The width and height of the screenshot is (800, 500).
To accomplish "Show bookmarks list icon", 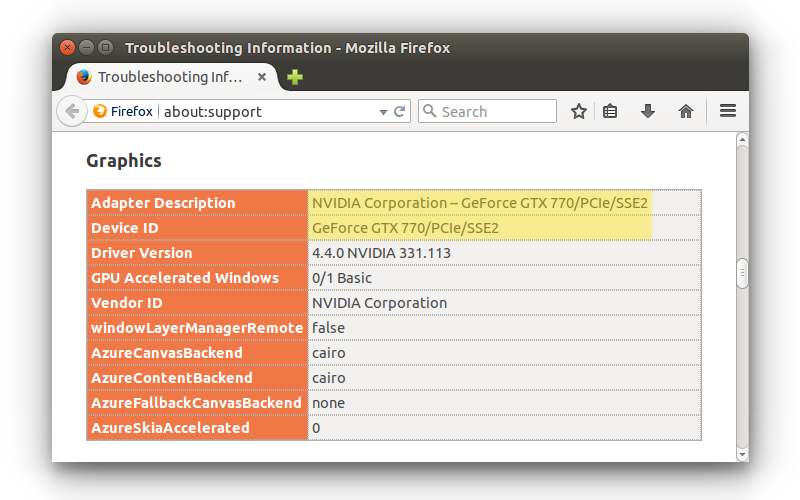I will 610,112.
